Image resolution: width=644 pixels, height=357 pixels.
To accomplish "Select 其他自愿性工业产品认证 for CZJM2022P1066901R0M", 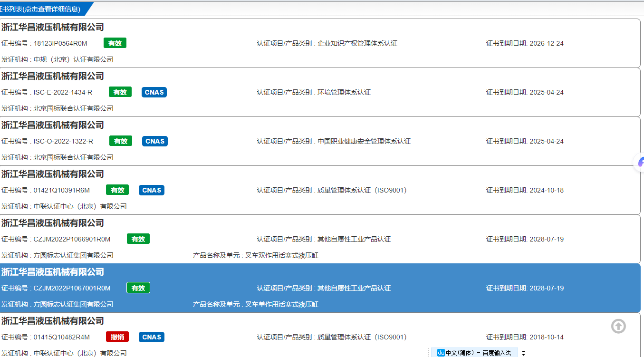I will click(x=354, y=239).
